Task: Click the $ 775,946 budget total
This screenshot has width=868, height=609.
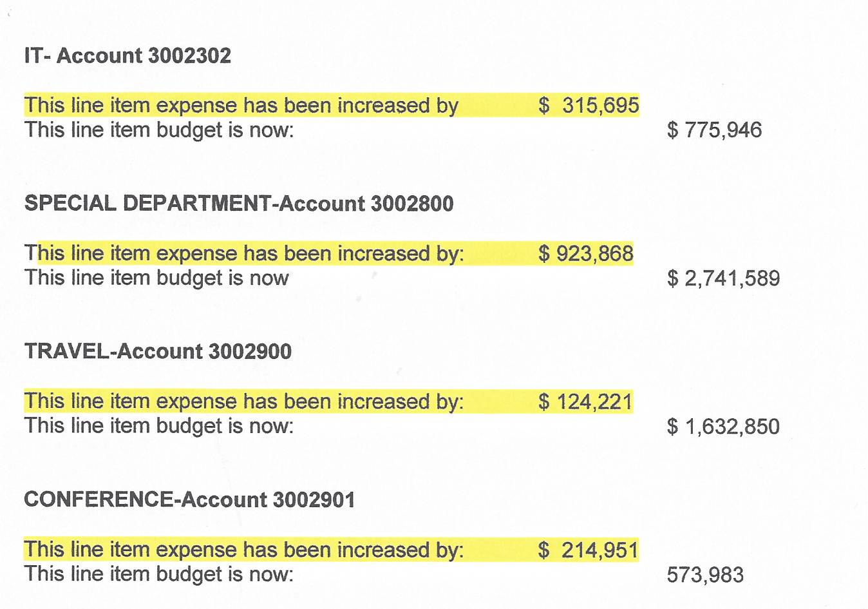Action: [714, 130]
